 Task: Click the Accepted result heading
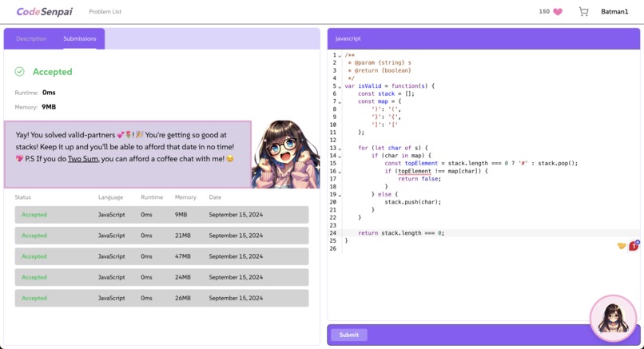52,71
